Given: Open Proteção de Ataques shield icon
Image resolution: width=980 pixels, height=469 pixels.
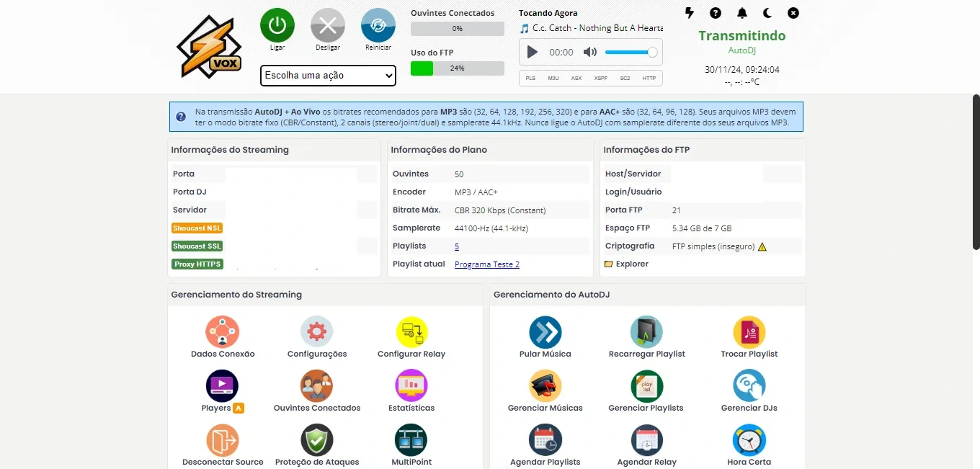Looking at the screenshot, I should tap(316, 440).
